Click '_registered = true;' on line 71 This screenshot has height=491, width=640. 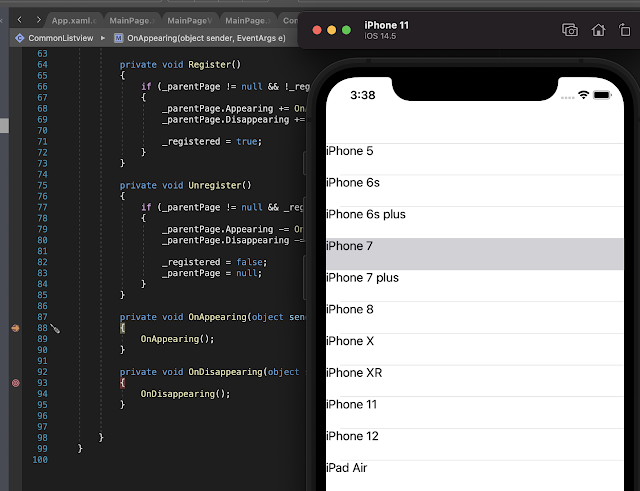pyautogui.click(x=212, y=142)
